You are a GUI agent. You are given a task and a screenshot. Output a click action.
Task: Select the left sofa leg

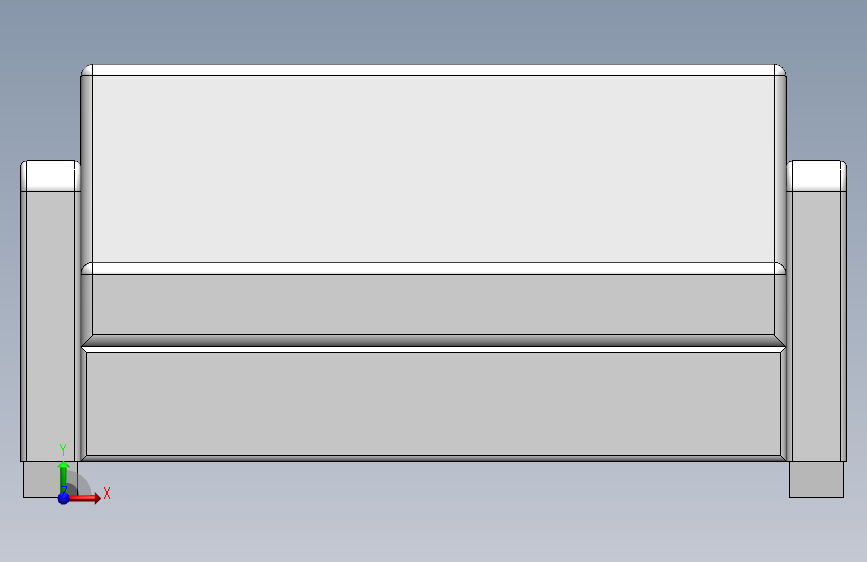click(x=41, y=480)
